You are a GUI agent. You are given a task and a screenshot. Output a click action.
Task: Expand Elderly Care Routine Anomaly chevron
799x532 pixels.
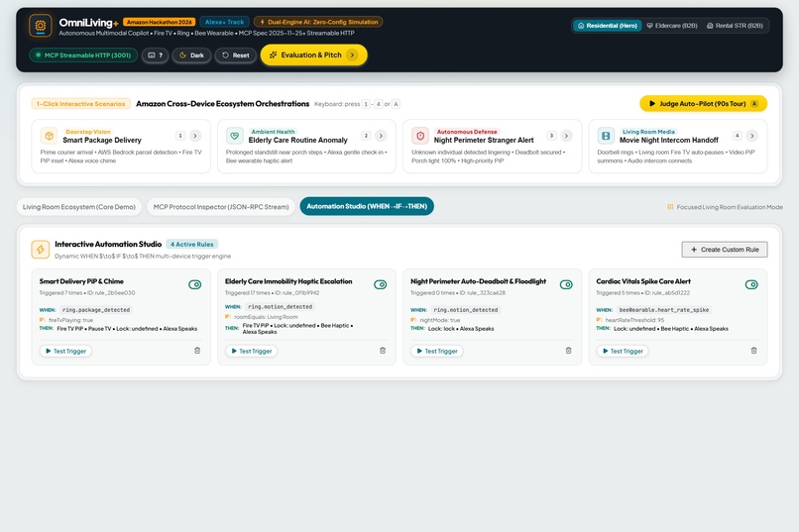point(381,136)
